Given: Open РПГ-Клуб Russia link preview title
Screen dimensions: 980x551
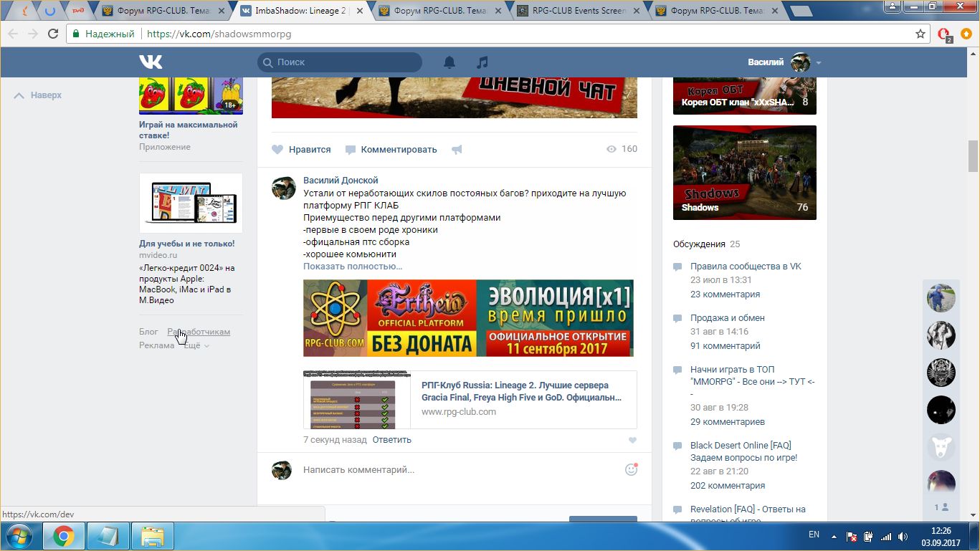Looking at the screenshot, I should point(521,391).
